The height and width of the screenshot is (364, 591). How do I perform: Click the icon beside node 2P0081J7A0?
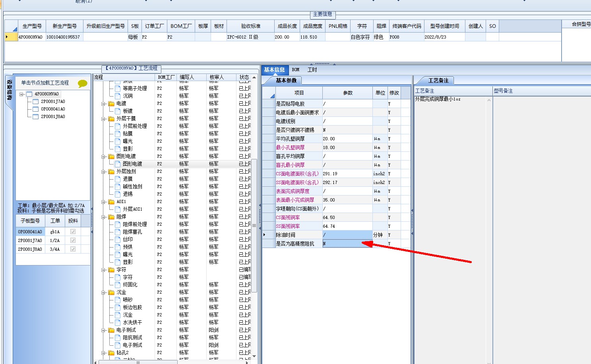click(x=35, y=102)
